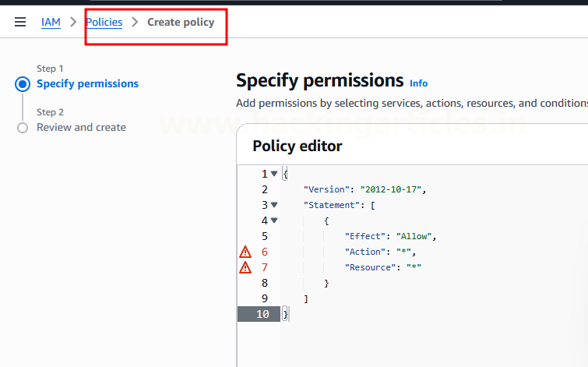The height and width of the screenshot is (367, 588).
Task: Collapse the code fold arrow on line 1
Action: click(x=274, y=174)
